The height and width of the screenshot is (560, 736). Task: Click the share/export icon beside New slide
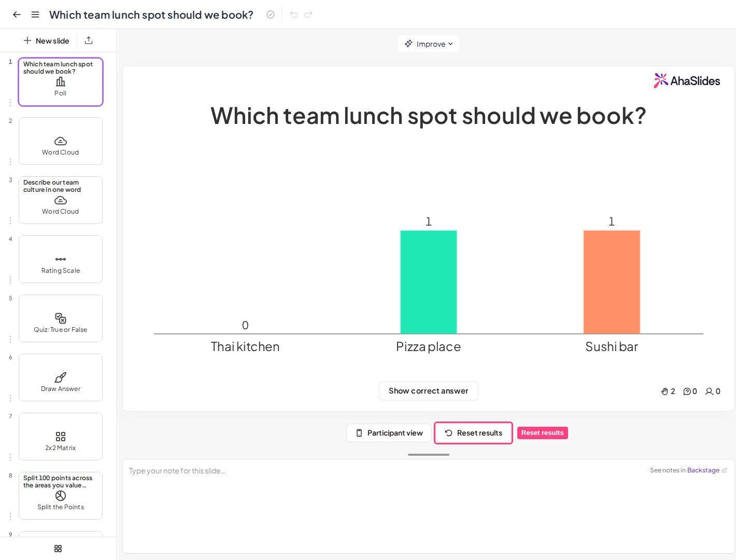(x=89, y=40)
